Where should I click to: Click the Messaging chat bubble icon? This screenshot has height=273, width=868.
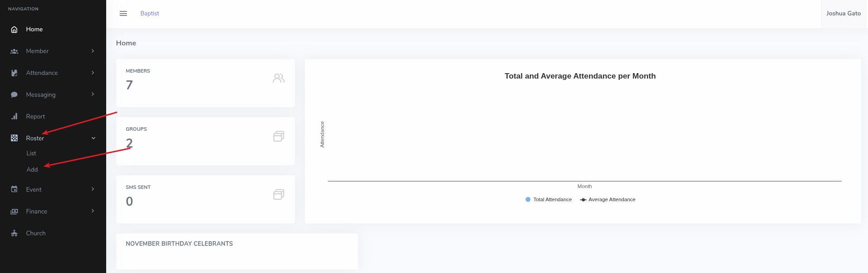[14, 95]
